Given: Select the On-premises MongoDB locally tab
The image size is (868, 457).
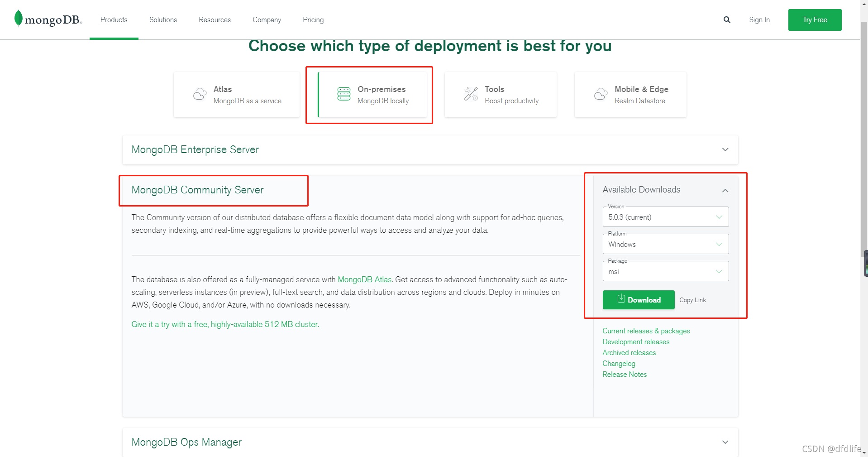Looking at the screenshot, I should (x=372, y=95).
